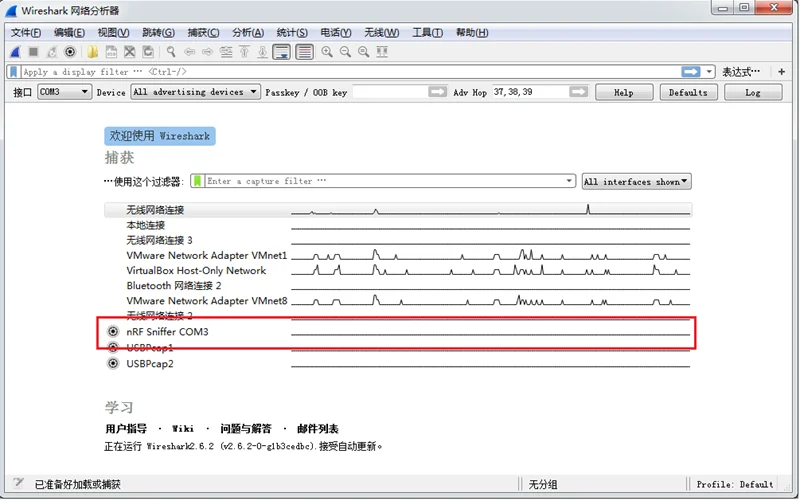This screenshot has height=501, width=800.
Task: Open the 捕获(C) menu
Action: [x=203, y=33]
